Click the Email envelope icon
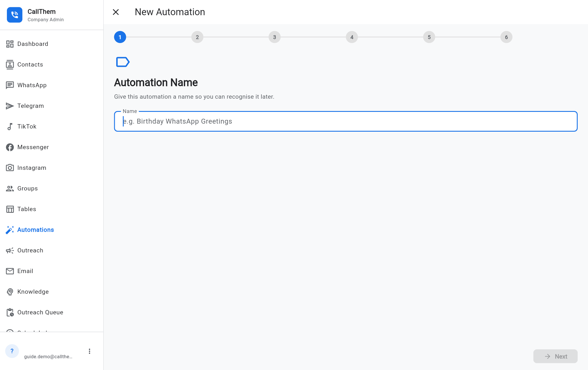This screenshot has height=370, width=588. pyautogui.click(x=10, y=271)
